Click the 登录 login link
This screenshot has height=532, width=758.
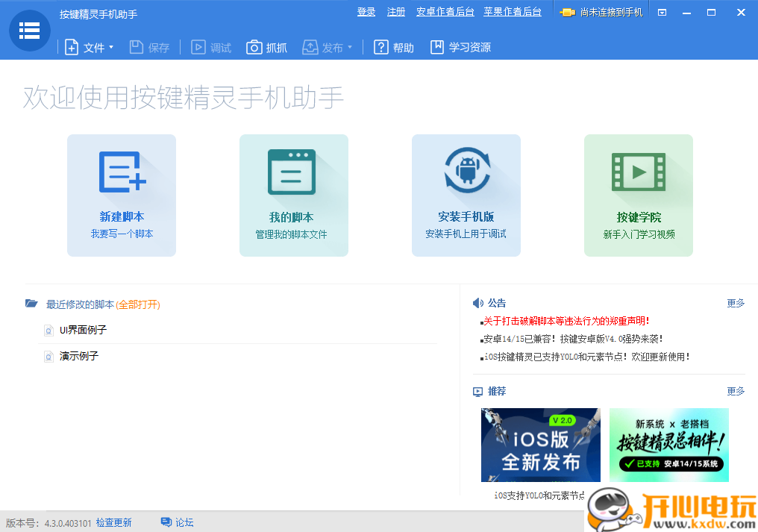tap(366, 12)
